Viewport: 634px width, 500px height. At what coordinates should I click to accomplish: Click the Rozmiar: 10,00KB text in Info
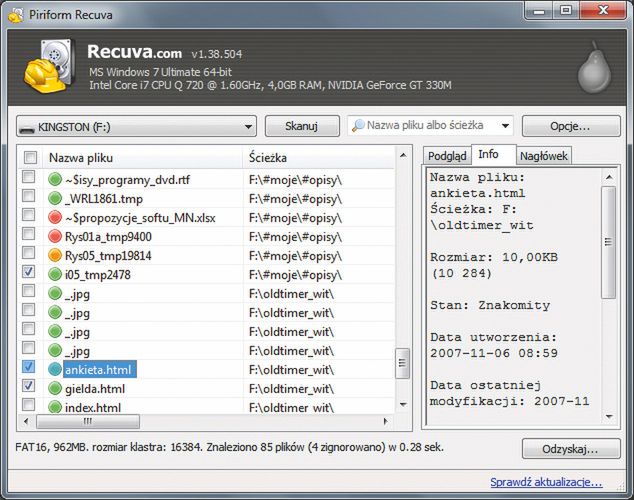pos(494,257)
